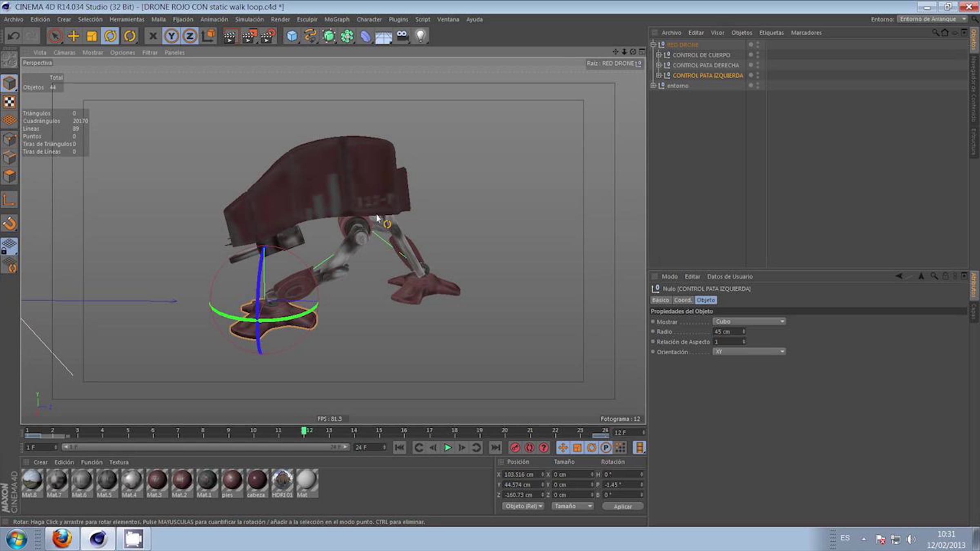Expand the CONTROL DE CUERPO tree item
Viewport: 980px width, 551px height.
[658, 55]
